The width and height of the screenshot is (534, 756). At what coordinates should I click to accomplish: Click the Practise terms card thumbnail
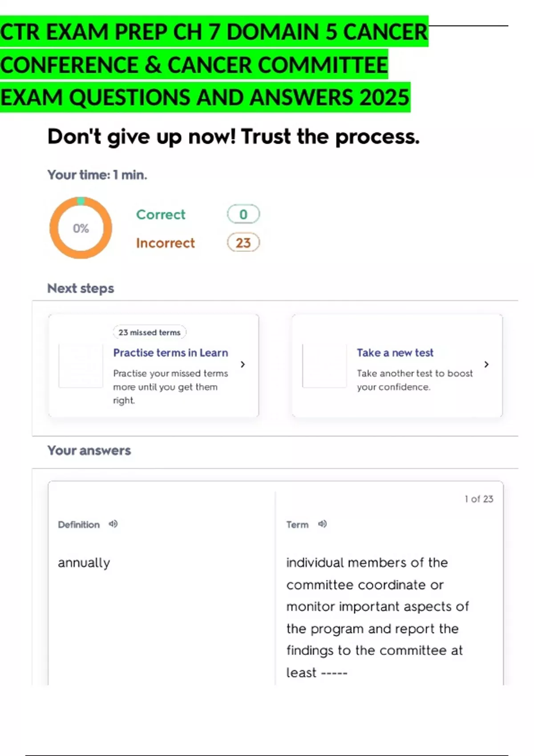pyautogui.click(x=81, y=366)
